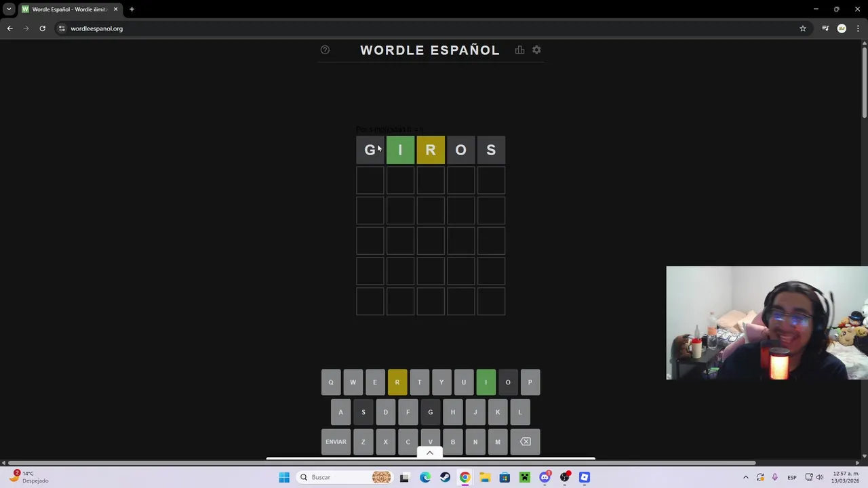Image resolution: width=868 pixels, height=488 pixels.
Task: Click the microphone icon in system tray
Action: pyautogui.click(x=774, y=477)
